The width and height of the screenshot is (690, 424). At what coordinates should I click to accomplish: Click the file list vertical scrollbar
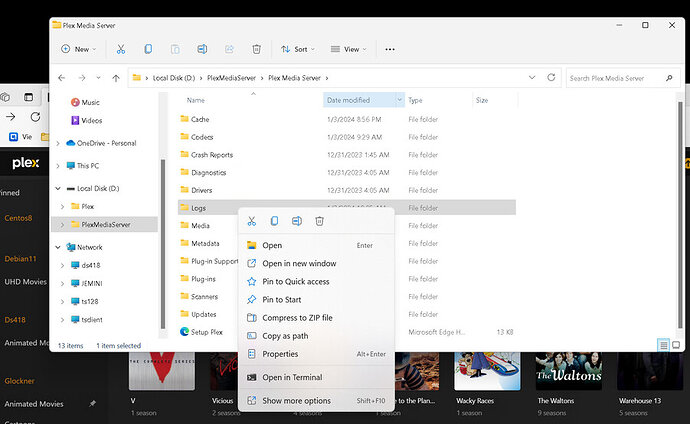pyautogui.click(x=680, y=216)
